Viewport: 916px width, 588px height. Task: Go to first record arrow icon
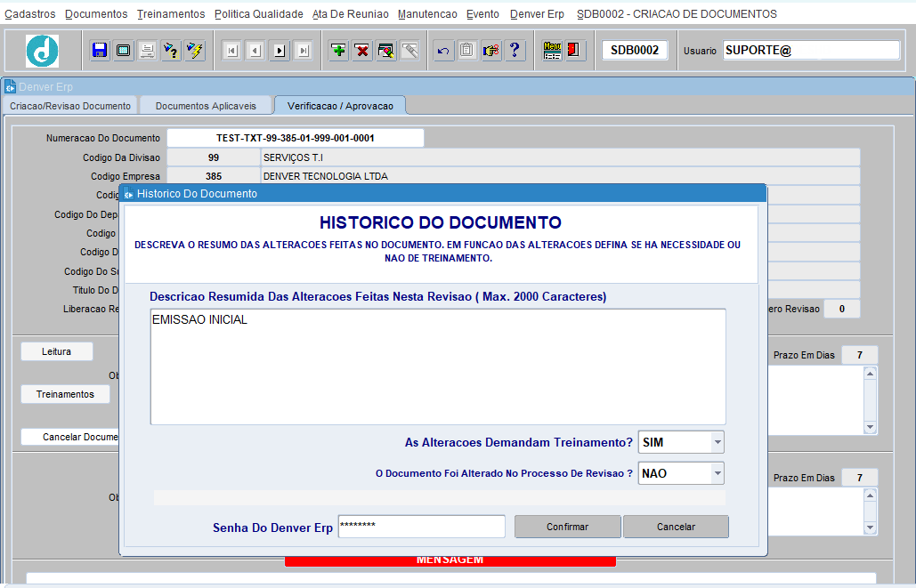tap(232, 51)
